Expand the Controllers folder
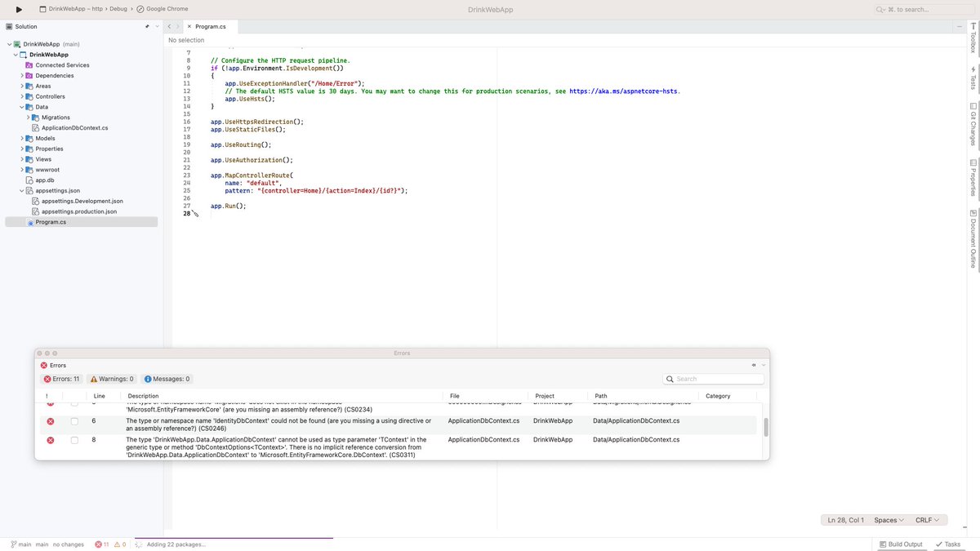Image resolution: width=980 pixels, height=551 pixels. [22, 96]
